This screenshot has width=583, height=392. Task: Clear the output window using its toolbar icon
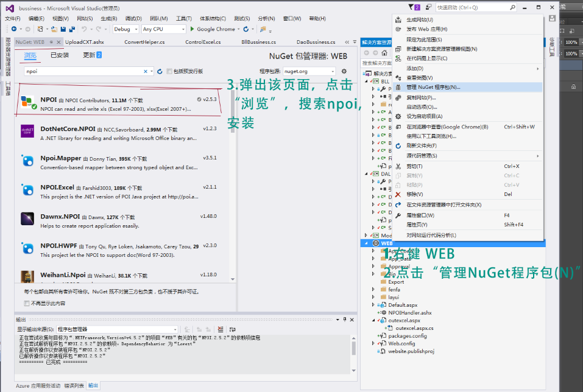click(220, 329)
